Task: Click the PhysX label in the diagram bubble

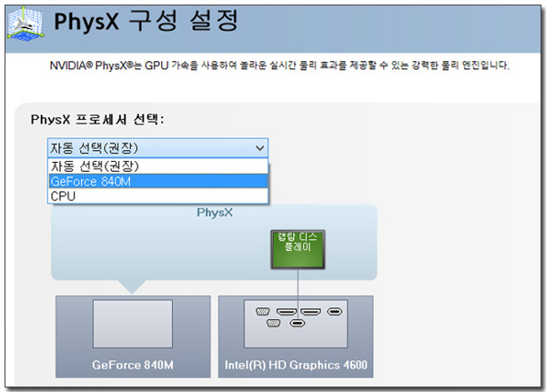Action: [215, 213]
